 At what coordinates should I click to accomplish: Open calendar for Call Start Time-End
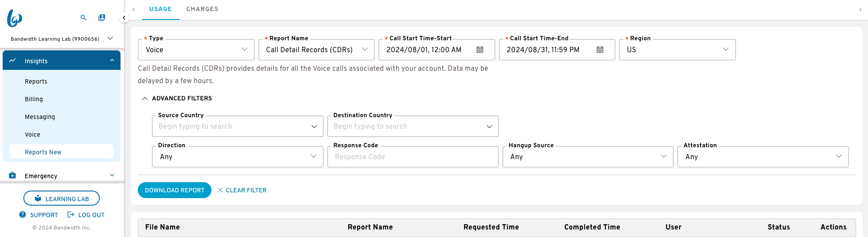(600, 50)
